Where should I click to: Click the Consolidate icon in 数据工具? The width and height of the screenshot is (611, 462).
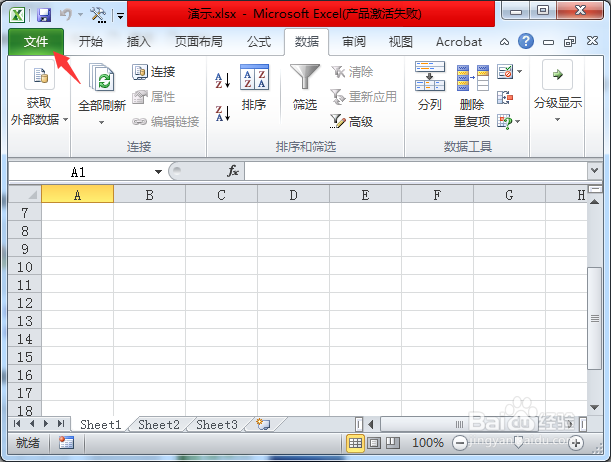coord(505,97)
